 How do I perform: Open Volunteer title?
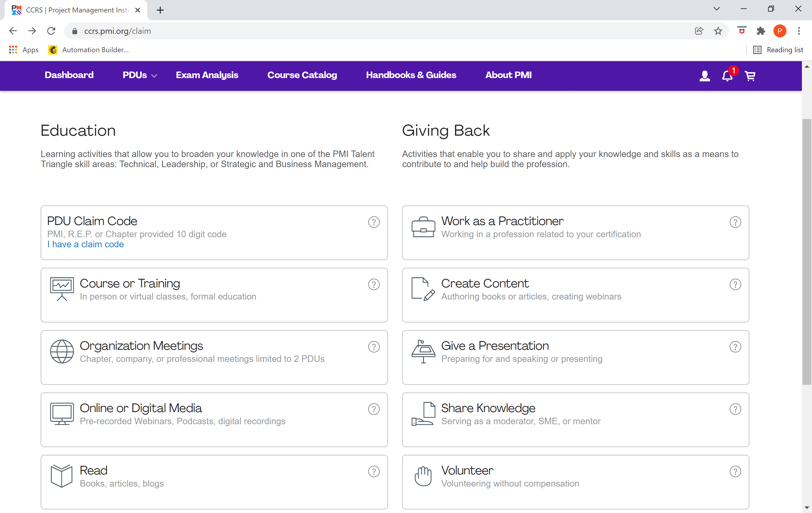coord(467,470)
